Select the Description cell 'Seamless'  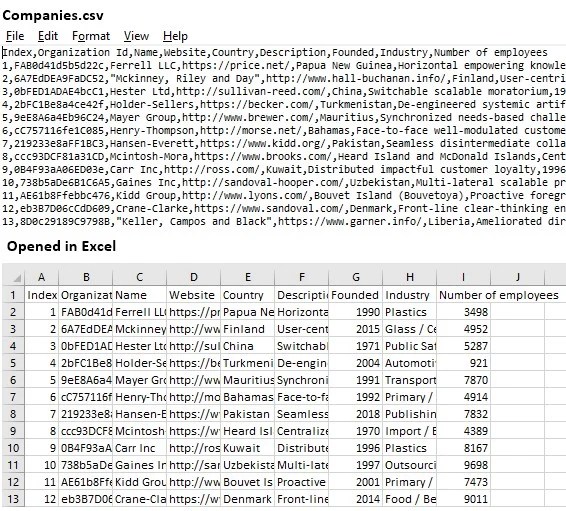pyautogui.click(x=301, y=414)
